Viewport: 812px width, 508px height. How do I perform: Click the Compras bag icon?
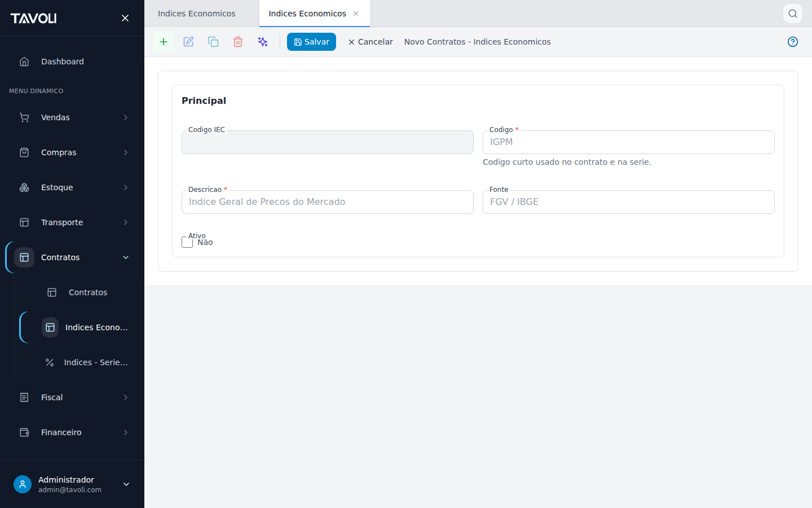[x=24, y=152]
